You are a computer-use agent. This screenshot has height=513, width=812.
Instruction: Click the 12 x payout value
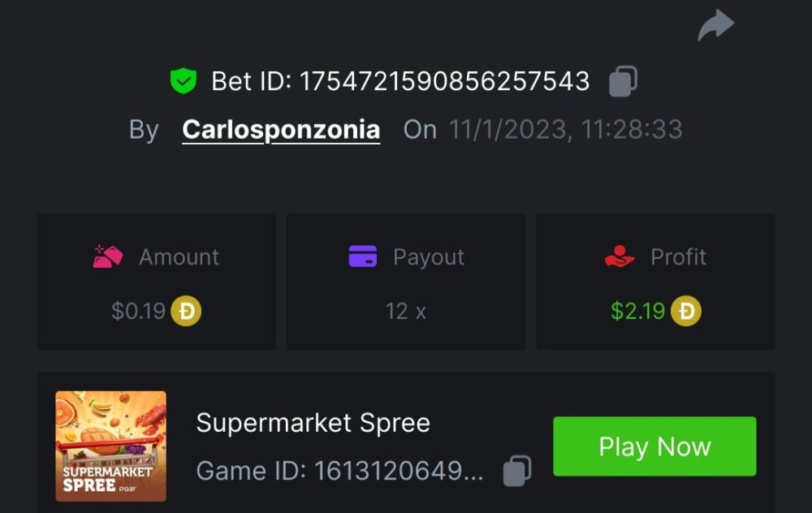click(x=406, y=311)
